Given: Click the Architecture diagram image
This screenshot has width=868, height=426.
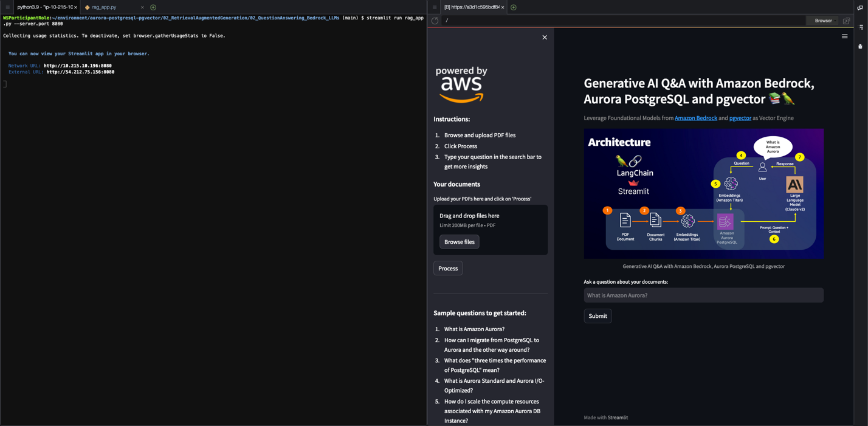Looking at the screenshot, I should tap(704, 193).
